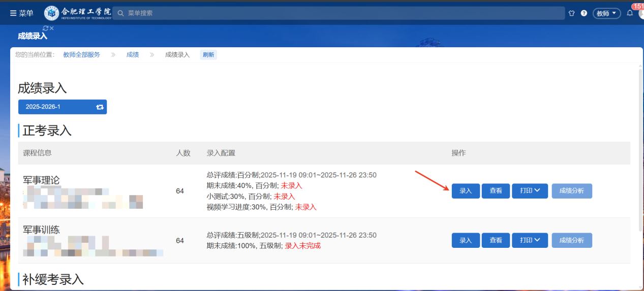Click the switch icon in semester selector
Image resolution: width=644 pixels, height=291 pixels.
(x=100, y=107)
